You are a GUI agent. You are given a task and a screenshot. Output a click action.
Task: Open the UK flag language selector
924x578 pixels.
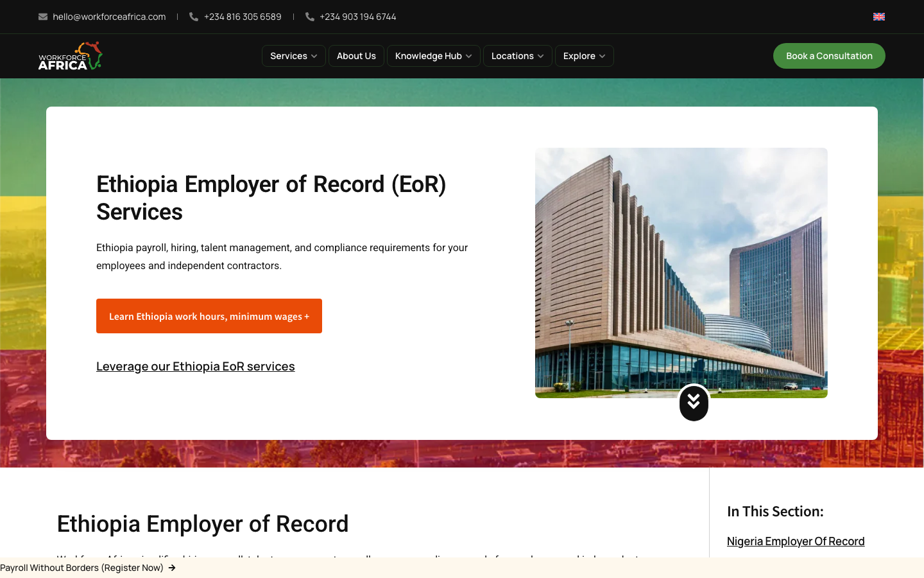pos(879,17)
